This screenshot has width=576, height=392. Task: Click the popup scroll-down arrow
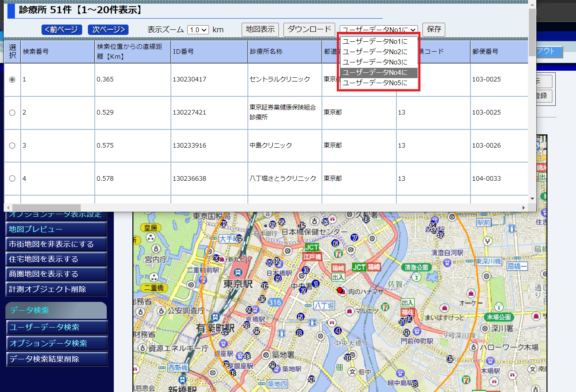(x=532, y=199)
